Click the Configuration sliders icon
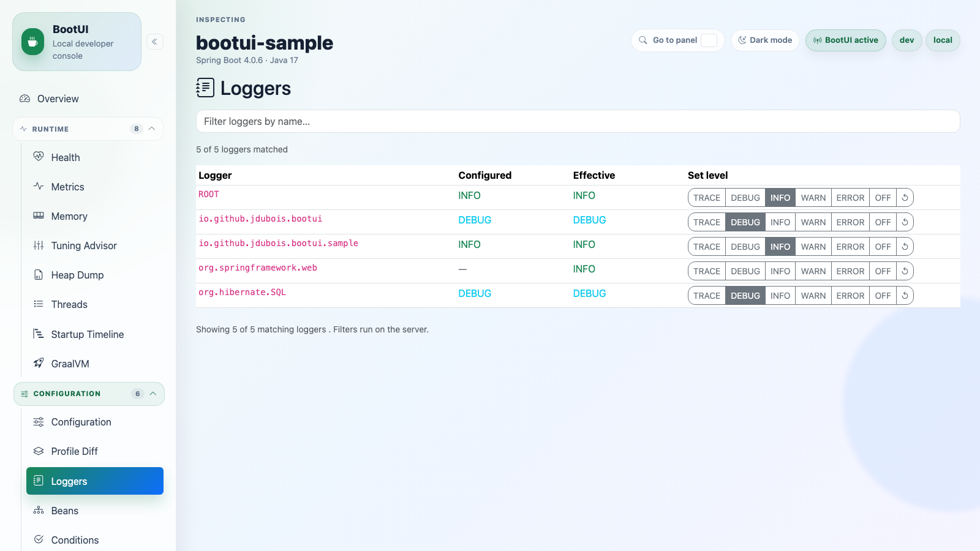 pos(39,422)
